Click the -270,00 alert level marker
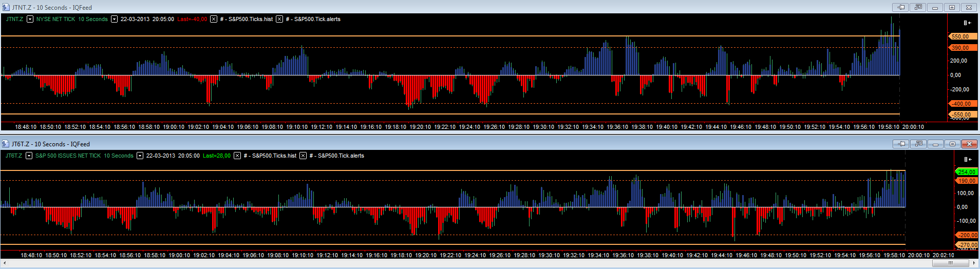The width and height of the screenshot is (980, 269). click(966, 245)
